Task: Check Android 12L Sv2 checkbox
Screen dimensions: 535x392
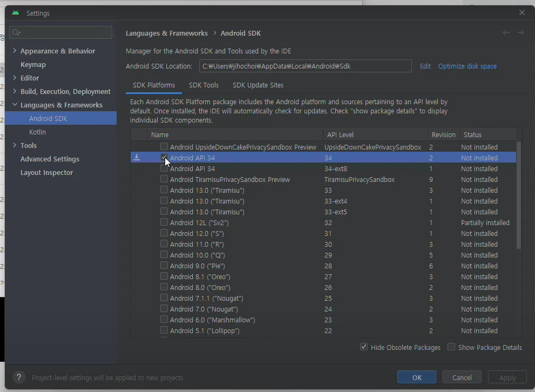Action: point(164,222)
